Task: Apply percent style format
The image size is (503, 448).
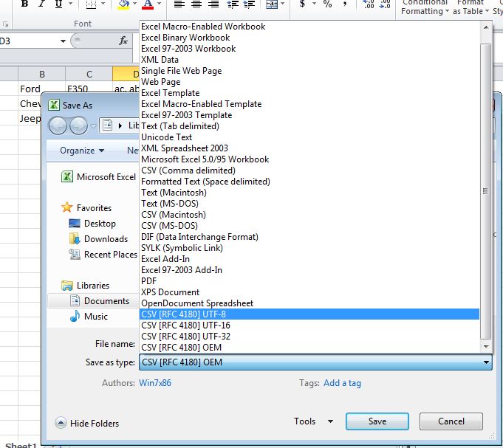Action: coord(327,4)
